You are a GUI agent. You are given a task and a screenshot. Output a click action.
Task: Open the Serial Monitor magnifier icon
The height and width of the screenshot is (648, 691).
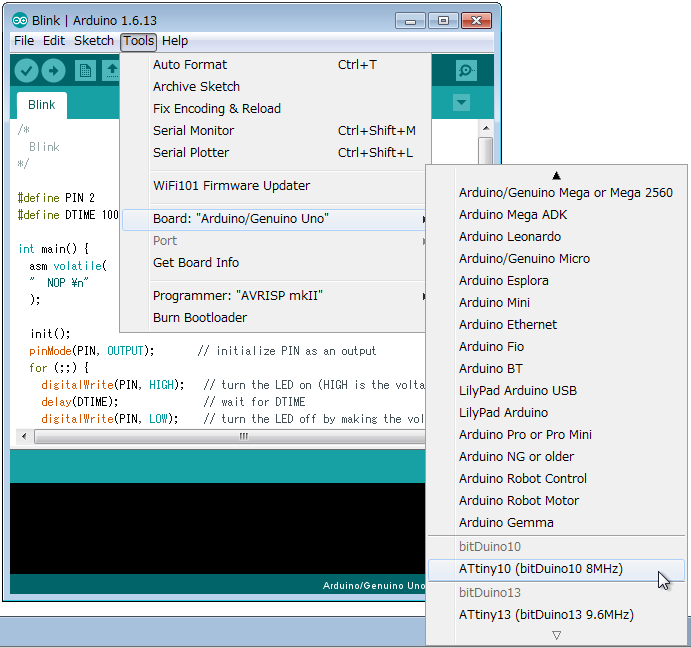466,71
